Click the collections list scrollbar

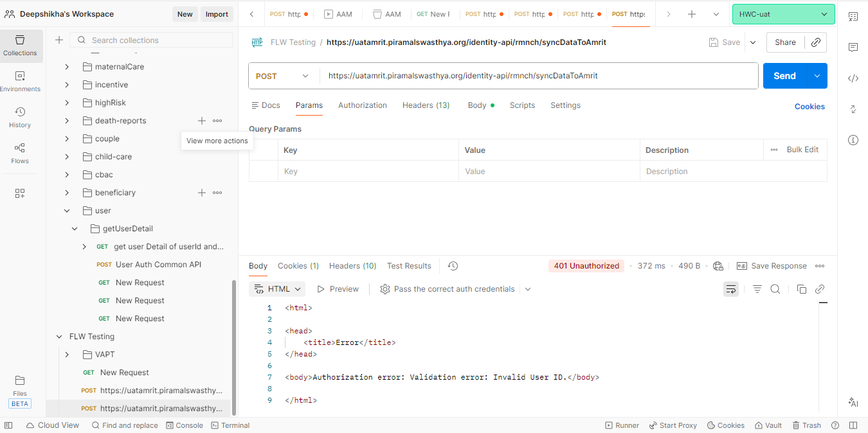[234, 347]
